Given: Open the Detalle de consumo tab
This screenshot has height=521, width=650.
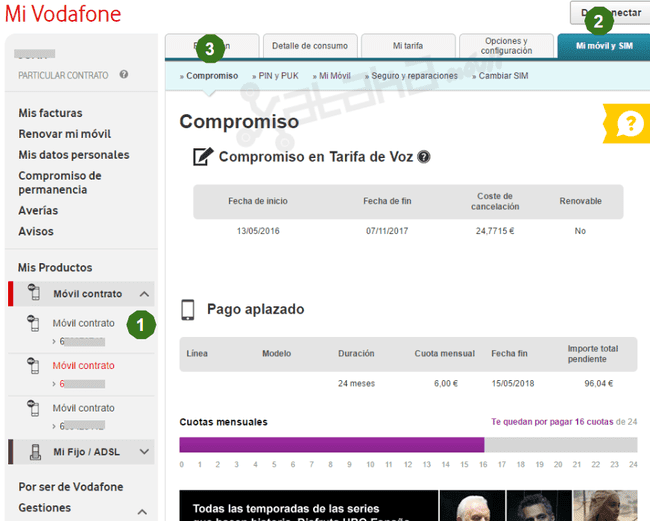Looking at the screenshot, I should [x=310, y=46].
